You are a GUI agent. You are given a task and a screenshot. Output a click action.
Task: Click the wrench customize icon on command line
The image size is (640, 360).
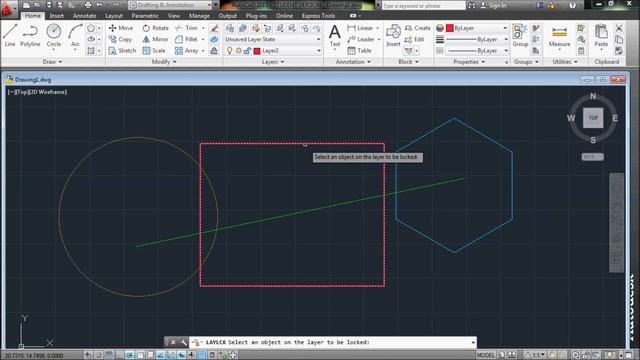click(184, 342)
